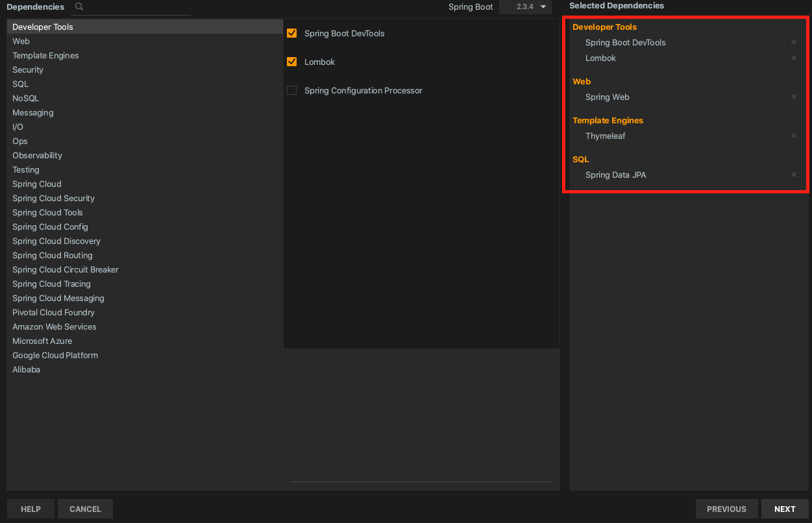Select the Spring Cloud Security category

[145, 198]
